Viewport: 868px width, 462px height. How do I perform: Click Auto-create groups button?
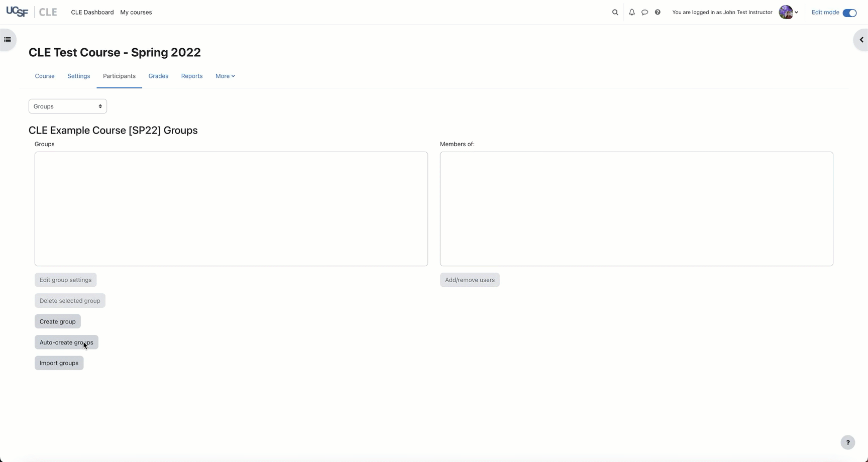(x=66, y=342)
